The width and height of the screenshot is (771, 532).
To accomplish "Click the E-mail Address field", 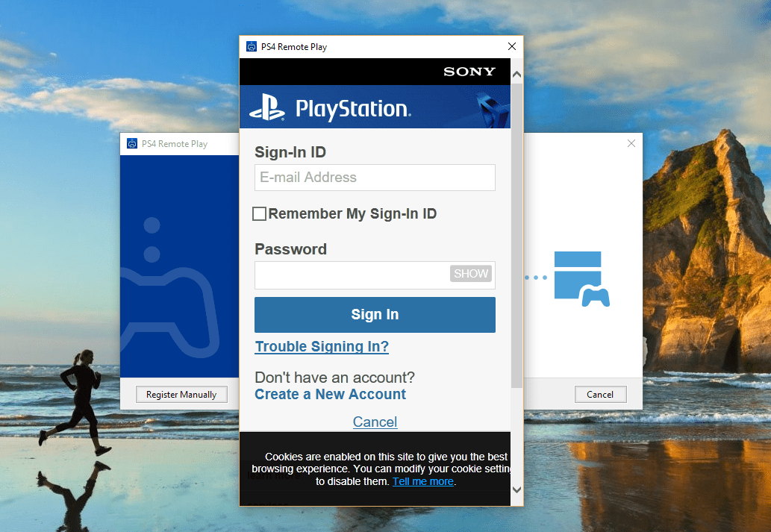I will (375, 178).
